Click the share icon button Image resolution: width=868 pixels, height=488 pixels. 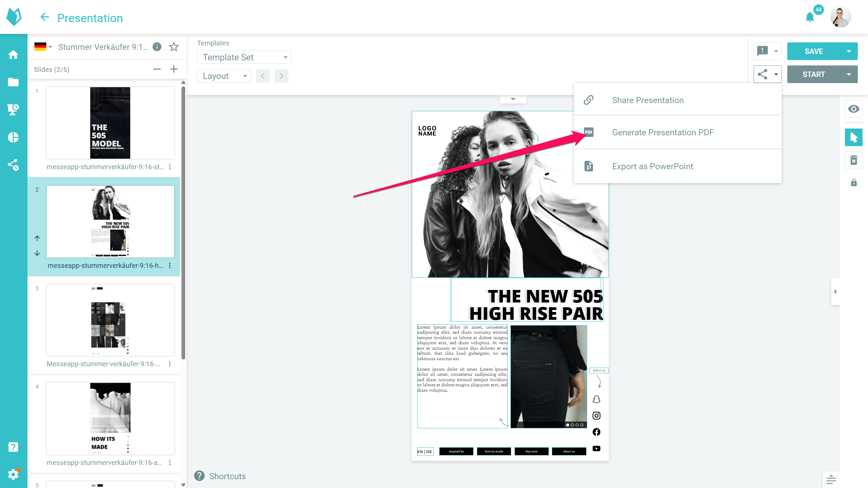[763, 74]
